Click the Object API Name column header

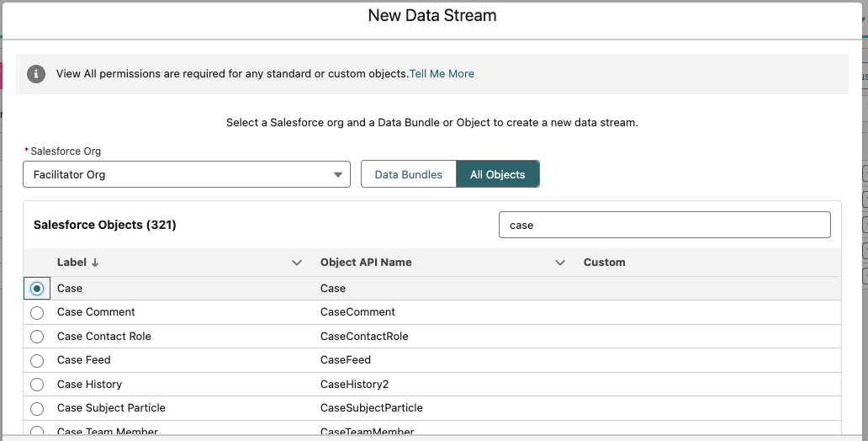pos(366,263)
